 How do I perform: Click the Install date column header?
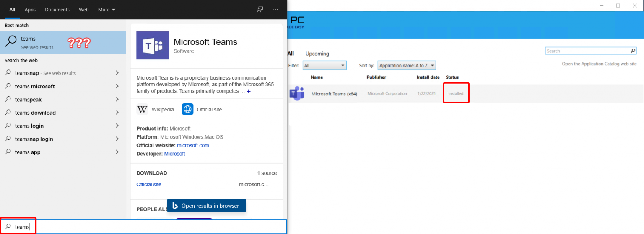click(x=428, y=77)
